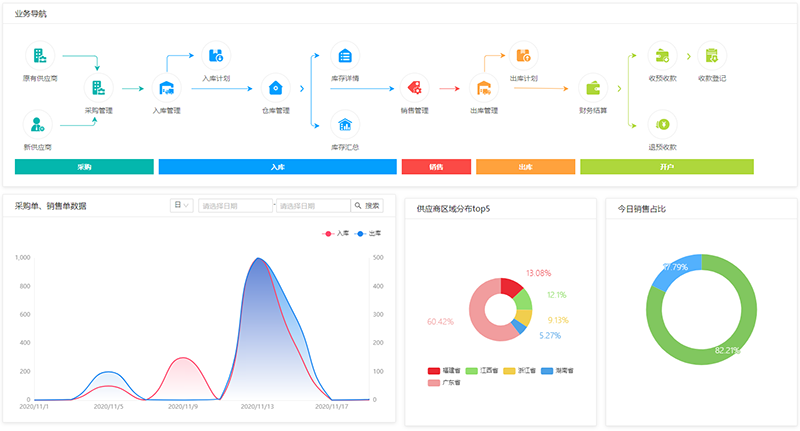This screenshot has width=800, height=431.
Task: Open 财务结算 financial settlement icon
Action: 593,88
